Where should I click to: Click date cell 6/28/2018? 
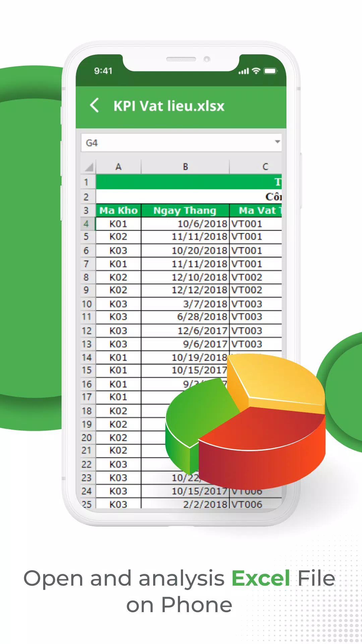pyautogui.click(x=185, y=317)
